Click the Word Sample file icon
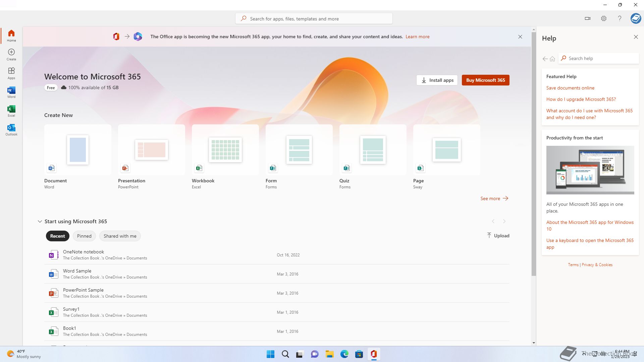644x362 pixels. point(53,274)
